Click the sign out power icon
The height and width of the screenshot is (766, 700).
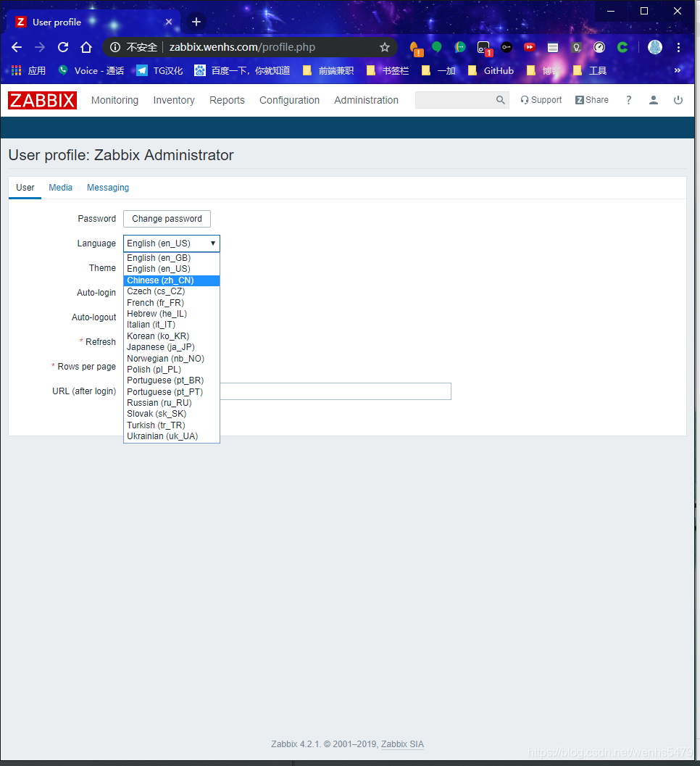click(678, 100)
